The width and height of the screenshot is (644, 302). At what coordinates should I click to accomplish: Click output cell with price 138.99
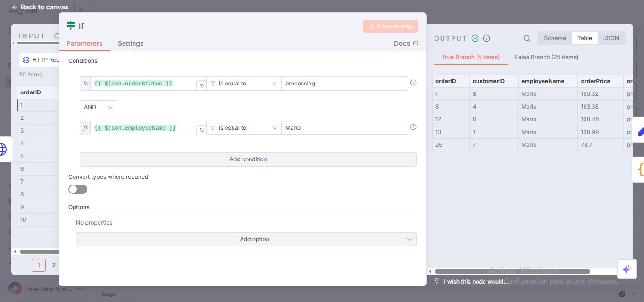(601, 132)
